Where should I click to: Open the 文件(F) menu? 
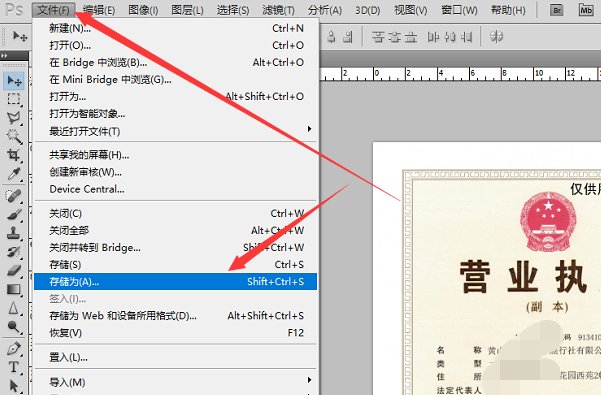pyautogui.click(x=53, y=10)
